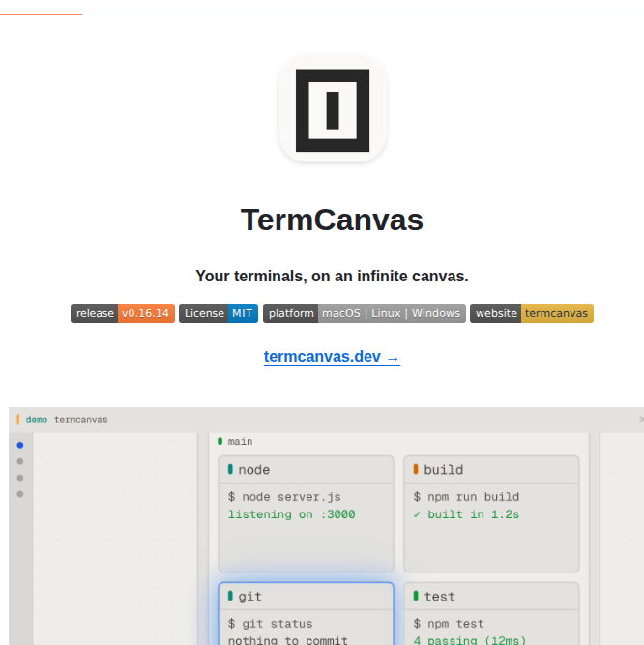
Task: Click 'termcanvas' text in demo header
Action: coord(81,420)
